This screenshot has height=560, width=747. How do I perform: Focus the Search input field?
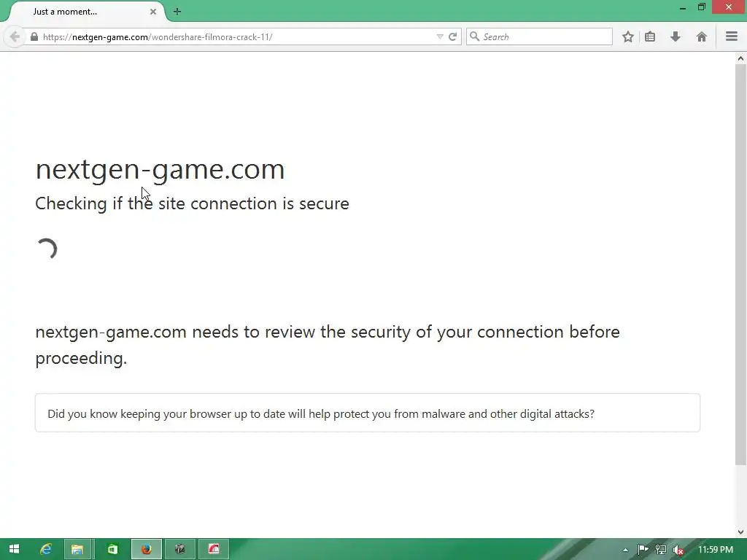pos(539,36)
